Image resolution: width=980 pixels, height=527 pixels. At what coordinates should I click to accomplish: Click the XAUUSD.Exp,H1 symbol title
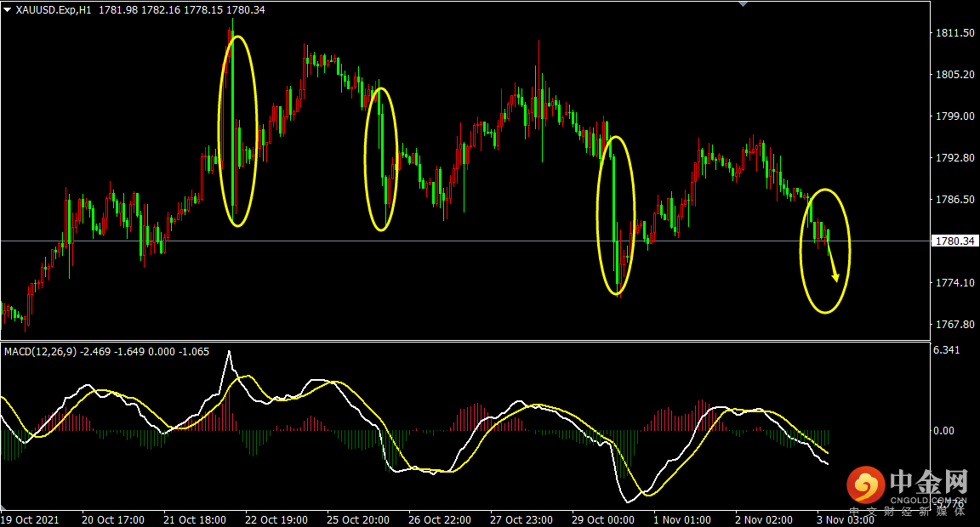(53, 10)
